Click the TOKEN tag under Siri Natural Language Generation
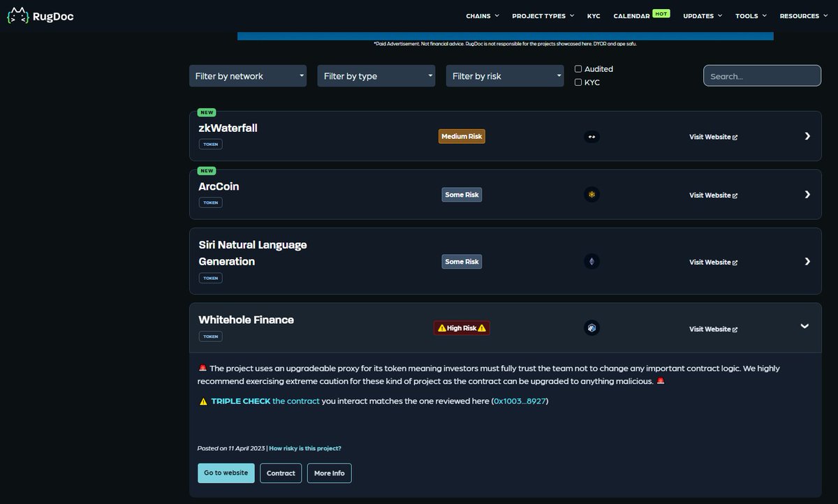 pyautogui.click(x=210, y=278)
